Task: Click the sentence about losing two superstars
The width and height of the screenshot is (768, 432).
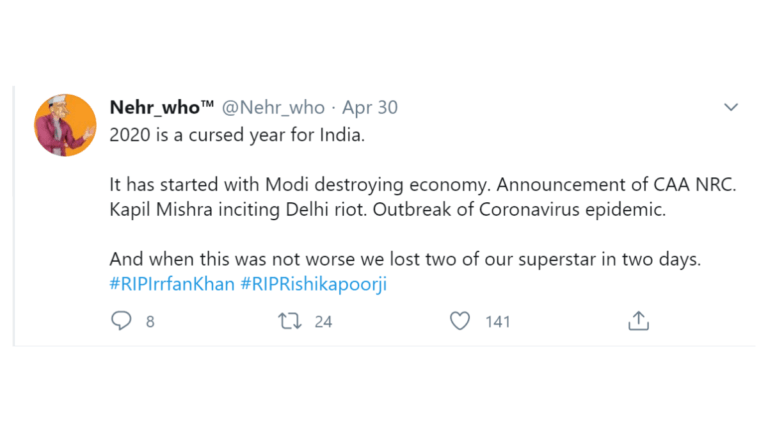Action: [x=405, y=260]
